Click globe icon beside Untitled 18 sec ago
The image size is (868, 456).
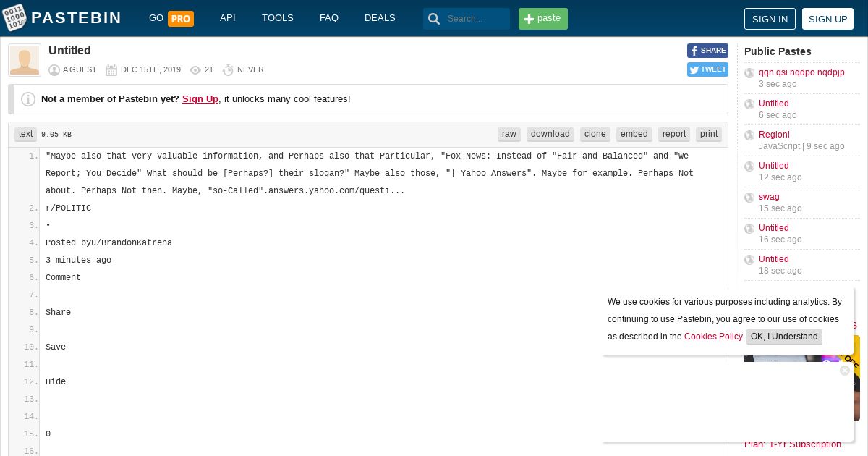point(749,260)
